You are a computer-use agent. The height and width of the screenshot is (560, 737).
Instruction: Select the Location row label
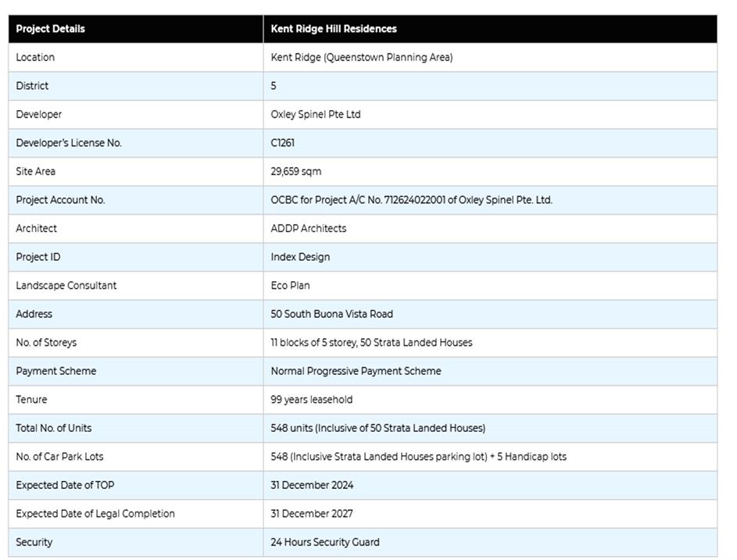tap(35, 57)
